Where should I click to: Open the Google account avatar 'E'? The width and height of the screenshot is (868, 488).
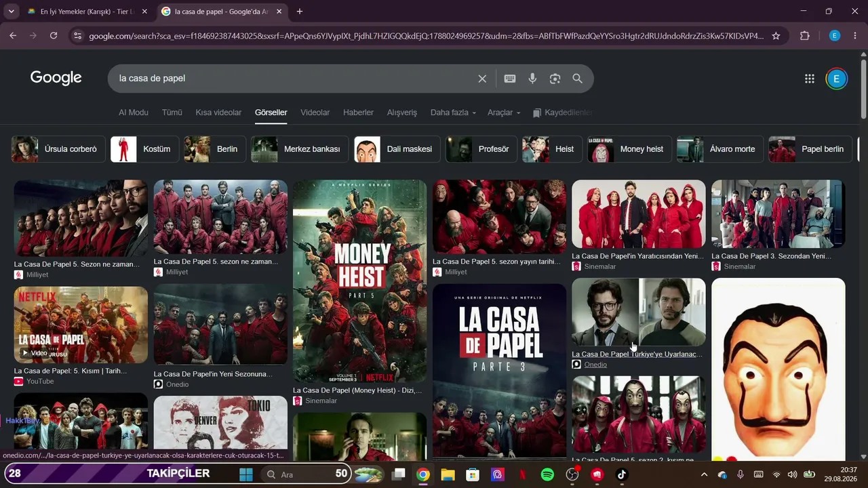coord(836,79)
